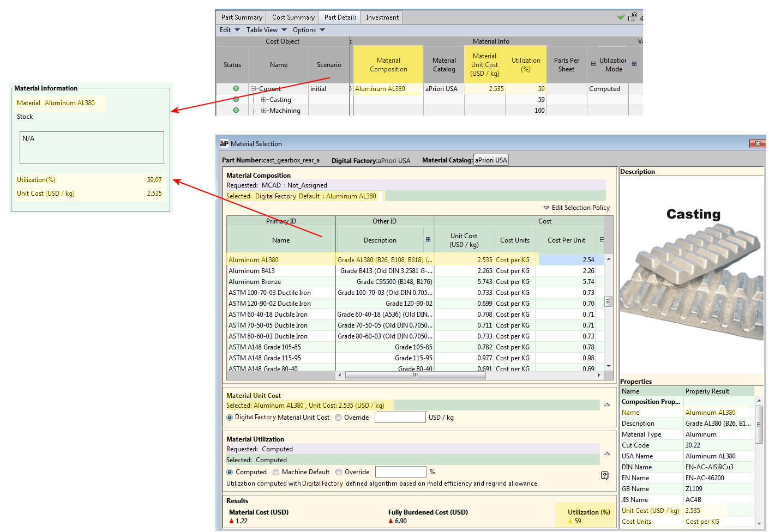Image resolution: width=769 pixels, height=532 pixels.
Task: Click the unlock padlock icon
Action: click(633, 17)
